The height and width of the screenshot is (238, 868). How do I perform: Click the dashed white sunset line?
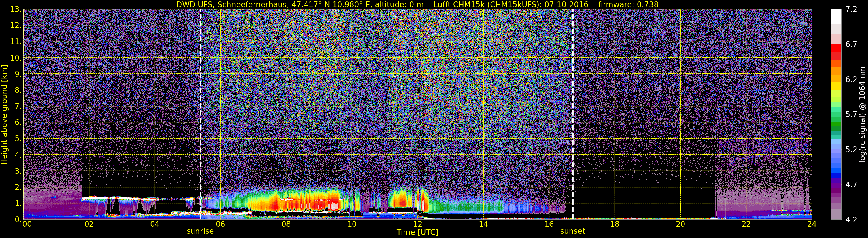[x=572, y=114]
